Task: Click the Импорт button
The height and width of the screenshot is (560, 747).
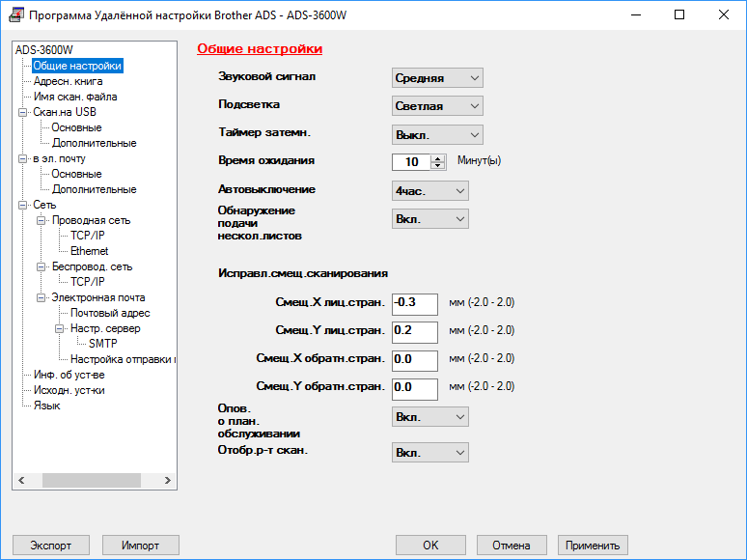Action: (141, 546)
